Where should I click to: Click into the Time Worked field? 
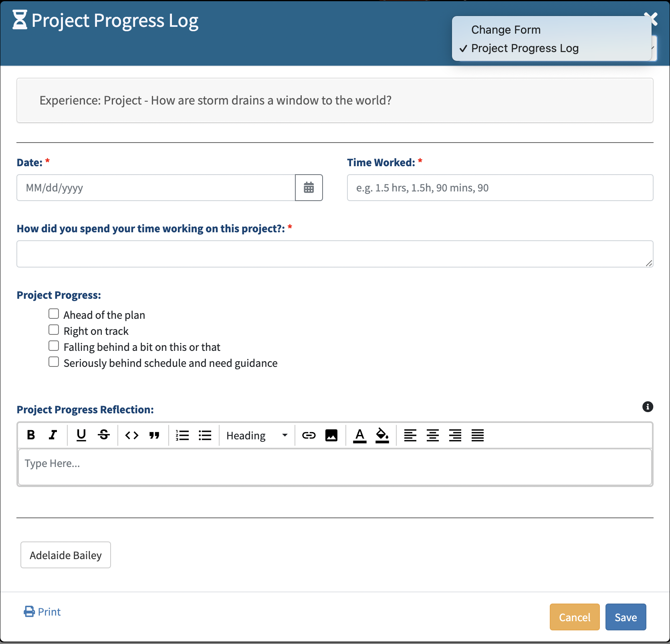(x=500, y=188)
